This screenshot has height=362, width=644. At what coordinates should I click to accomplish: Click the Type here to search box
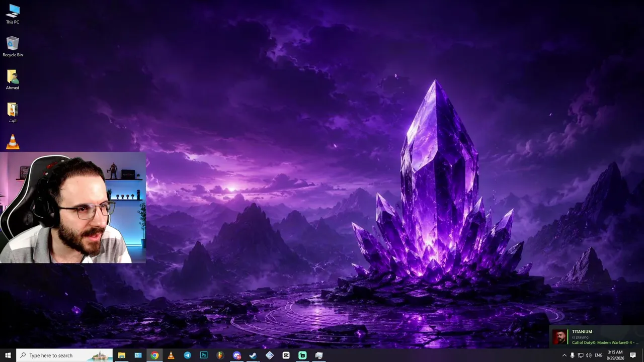[64, 355]
